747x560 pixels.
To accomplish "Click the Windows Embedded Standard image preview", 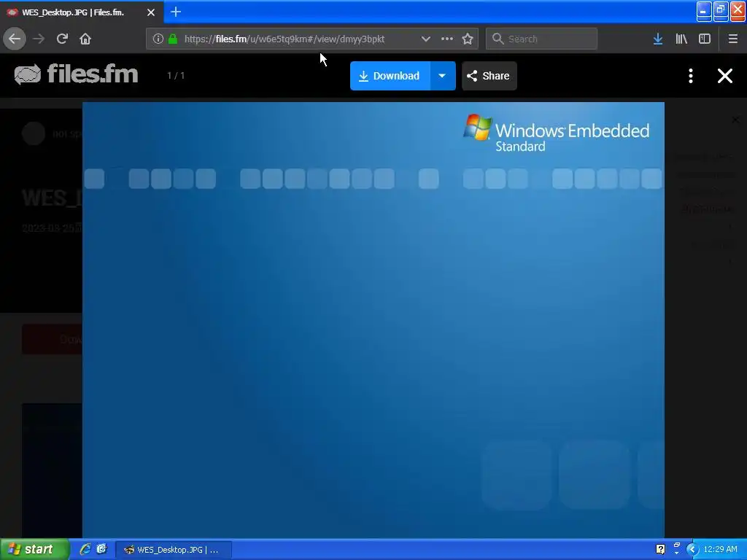I will 373,319.
